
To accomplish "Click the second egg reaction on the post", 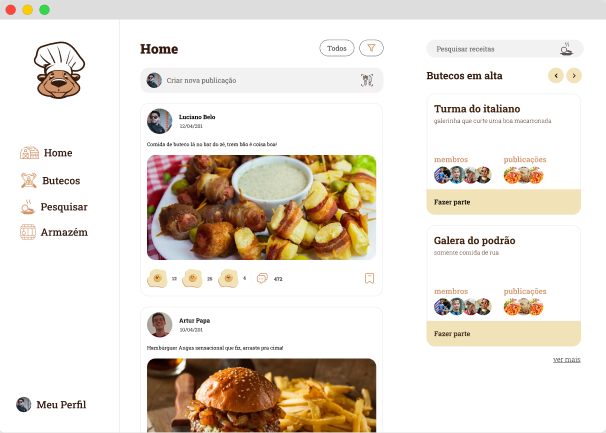I will point(192,278).
